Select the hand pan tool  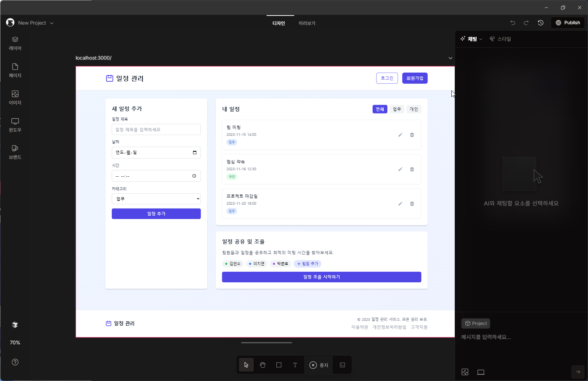click(263, 365)
